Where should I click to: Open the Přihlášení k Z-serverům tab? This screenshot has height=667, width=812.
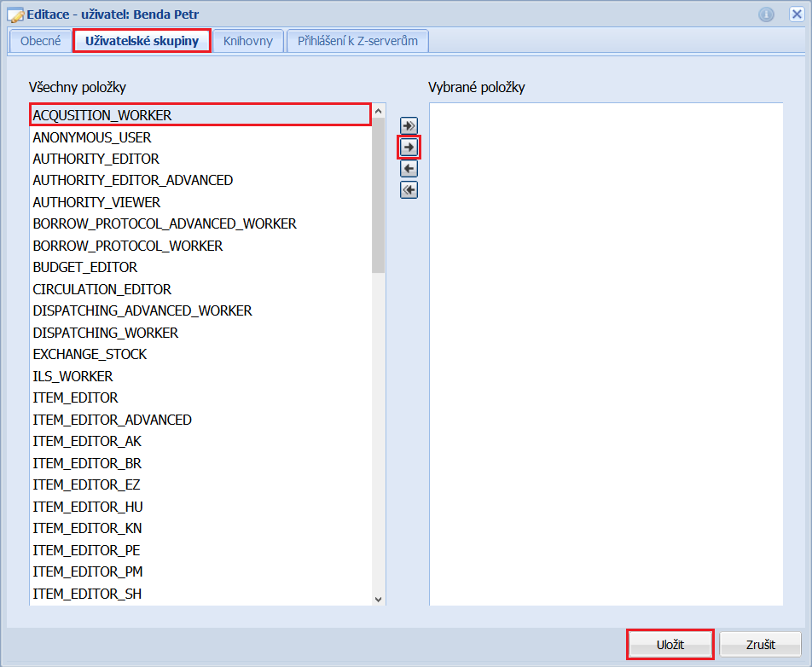click(357, 41)
